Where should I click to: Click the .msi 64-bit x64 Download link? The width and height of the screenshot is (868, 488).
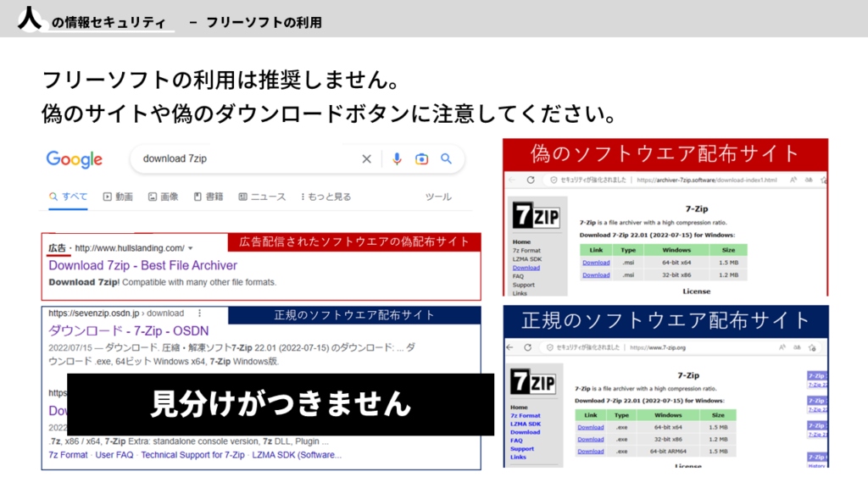pos(596,263)
